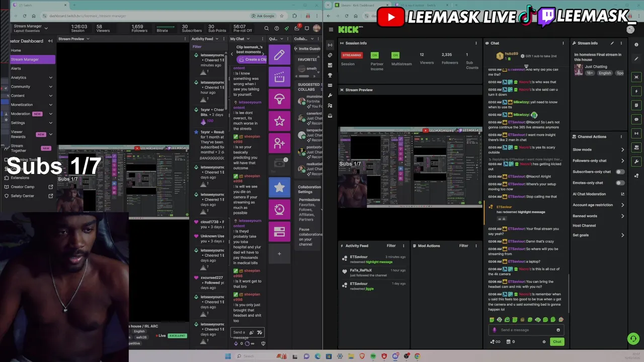Focus the Kick Send a message field
Image resolution: width=644 pixels, height=362 pixels.
[x=526, y=330]
